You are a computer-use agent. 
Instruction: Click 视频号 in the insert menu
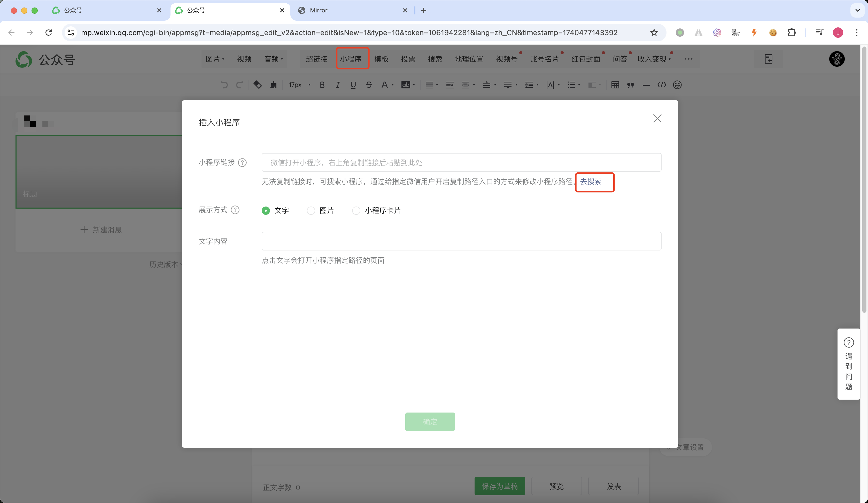point(507,59)
